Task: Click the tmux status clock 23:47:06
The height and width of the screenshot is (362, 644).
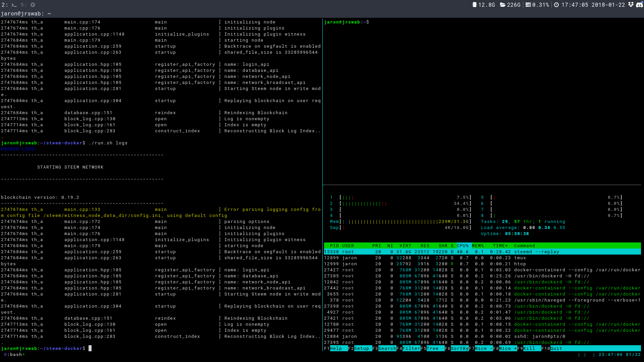Action: click(x=610, y=355)
